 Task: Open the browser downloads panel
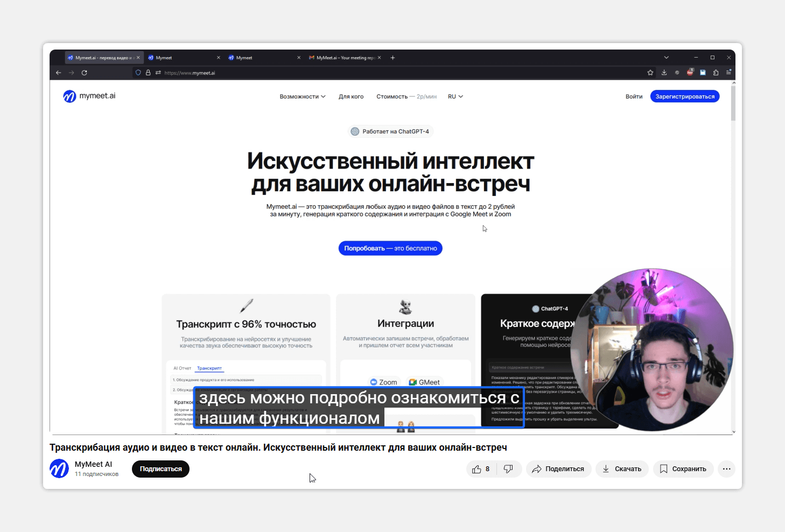(664, 73)
